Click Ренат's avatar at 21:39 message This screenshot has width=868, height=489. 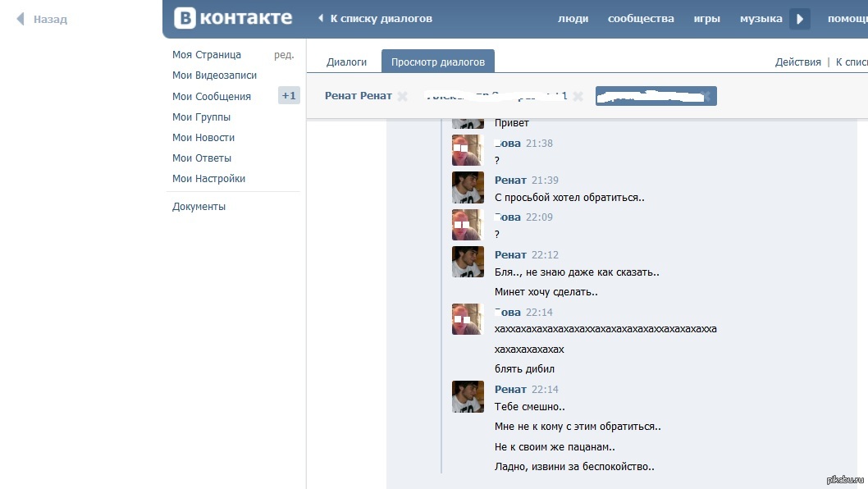click(x=468, y=188)
